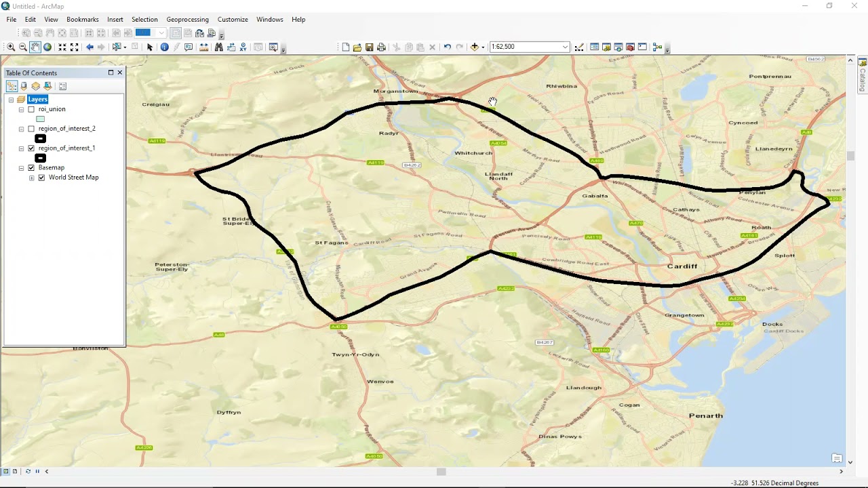Open the Create Viewer Window tool
868x488 pixels.
(x=273, y=47)
